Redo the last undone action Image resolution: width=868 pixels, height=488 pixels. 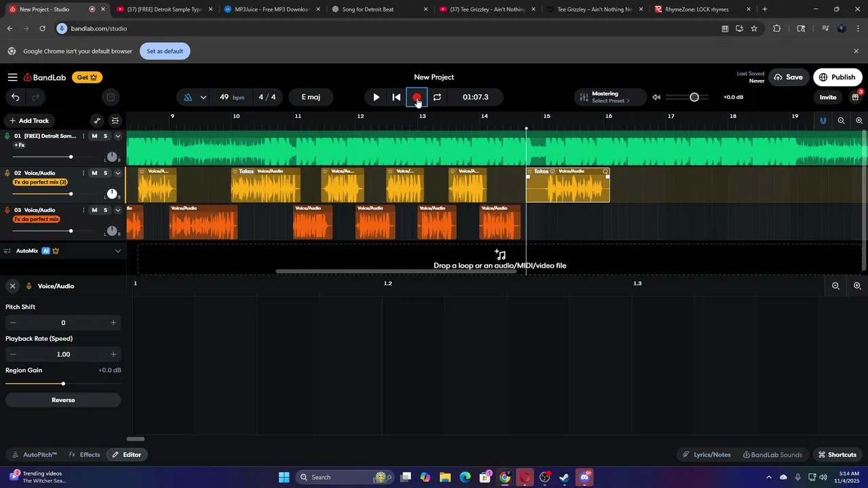coord(35,97)
